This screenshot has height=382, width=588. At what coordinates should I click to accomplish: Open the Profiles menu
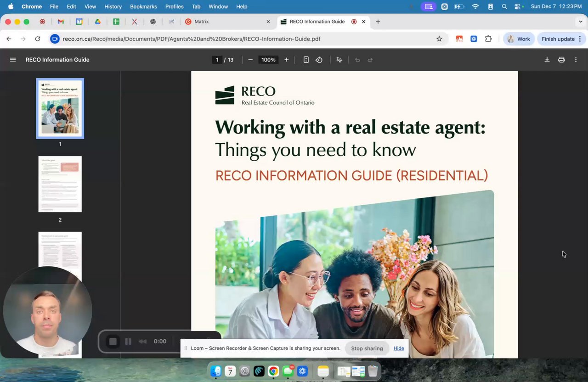(175, 6)
